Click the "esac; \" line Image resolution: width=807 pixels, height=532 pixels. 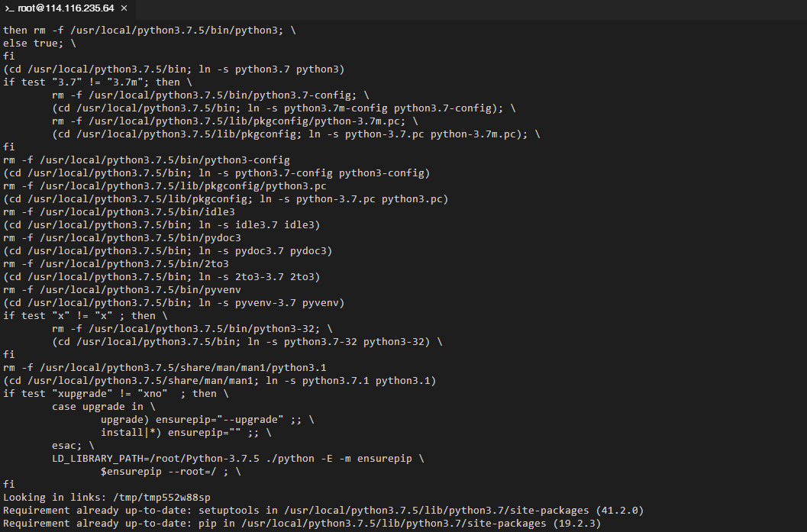[x=73, y=445]
